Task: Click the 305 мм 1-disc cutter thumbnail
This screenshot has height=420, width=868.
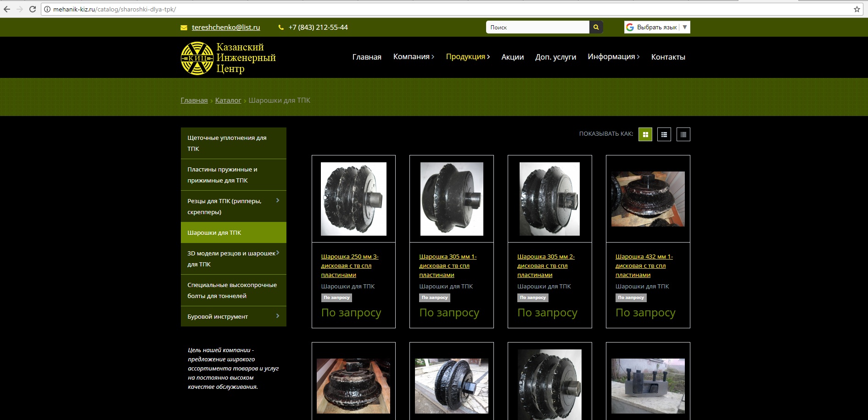Action: coord(452,199)
